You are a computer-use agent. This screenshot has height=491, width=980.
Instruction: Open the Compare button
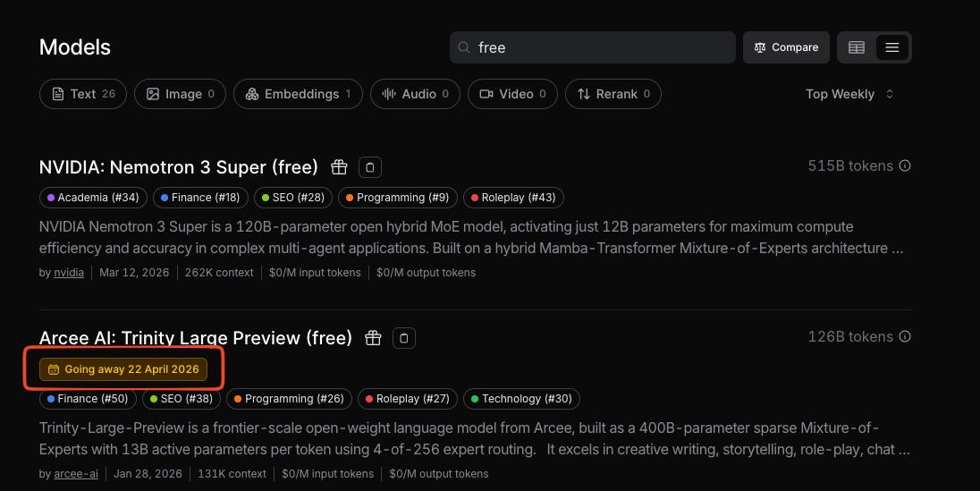[x=786, y=47]
